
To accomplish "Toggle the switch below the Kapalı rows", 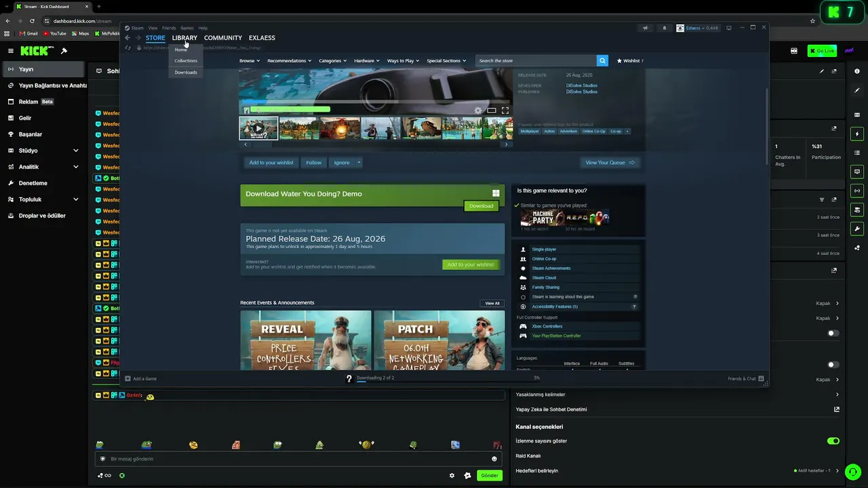I will point(833,333).
